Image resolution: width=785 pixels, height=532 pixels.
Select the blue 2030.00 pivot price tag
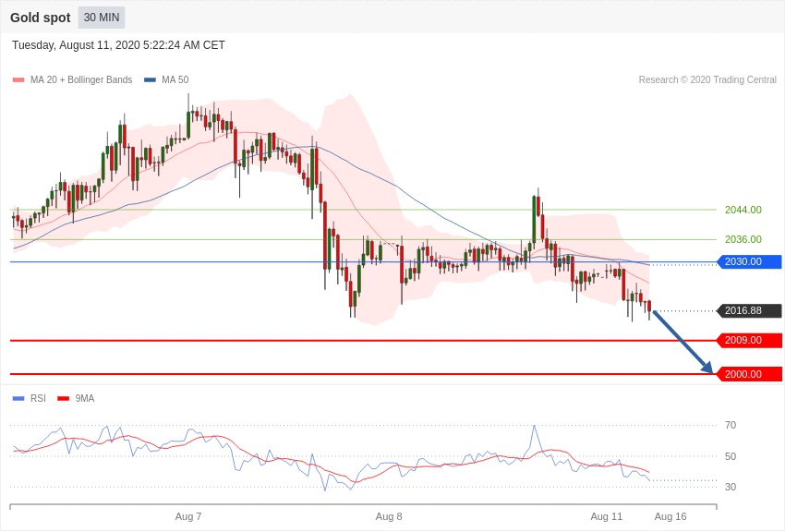[x=749, y=262]
